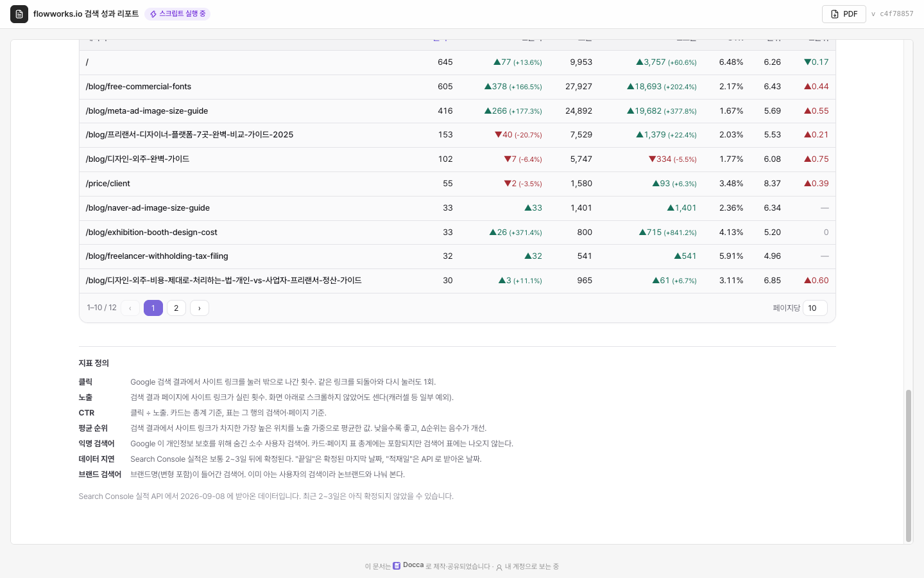Select the /blog/free-commercial-fonts row path

coord(139,87)
